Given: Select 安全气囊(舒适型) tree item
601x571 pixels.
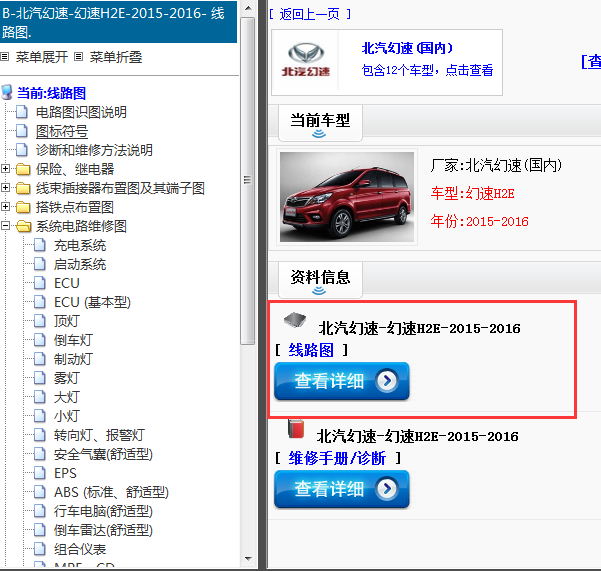Looking at the screenshot, I should coord(103,454).
